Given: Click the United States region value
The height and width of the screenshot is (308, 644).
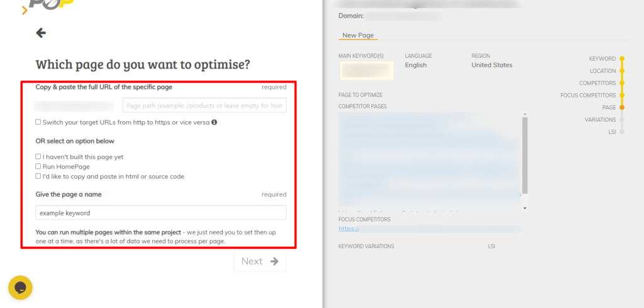Looking at the screenshot, I should [492, 65].
